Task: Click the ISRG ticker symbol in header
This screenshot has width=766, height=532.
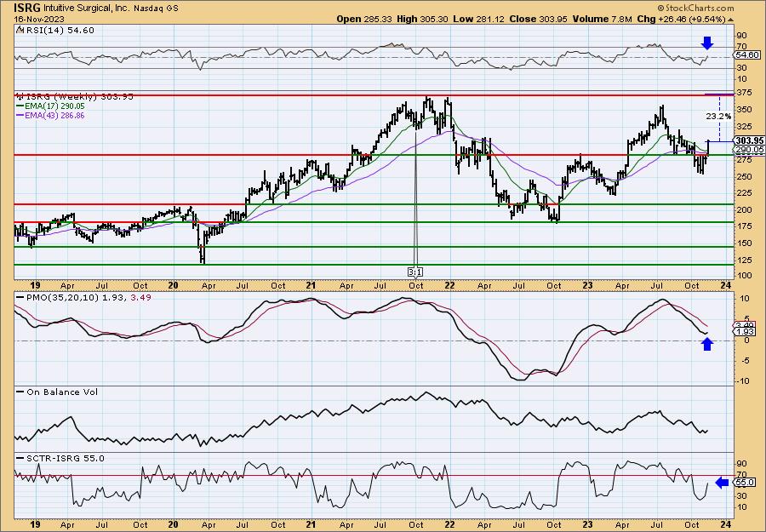Action: tap(27, 8)
